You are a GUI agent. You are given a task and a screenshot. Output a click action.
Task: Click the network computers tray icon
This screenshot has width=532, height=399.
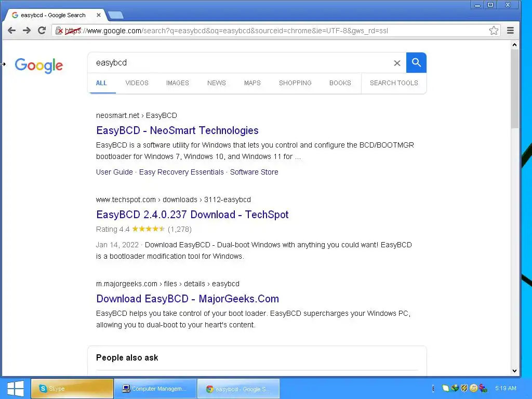point(455,388)
